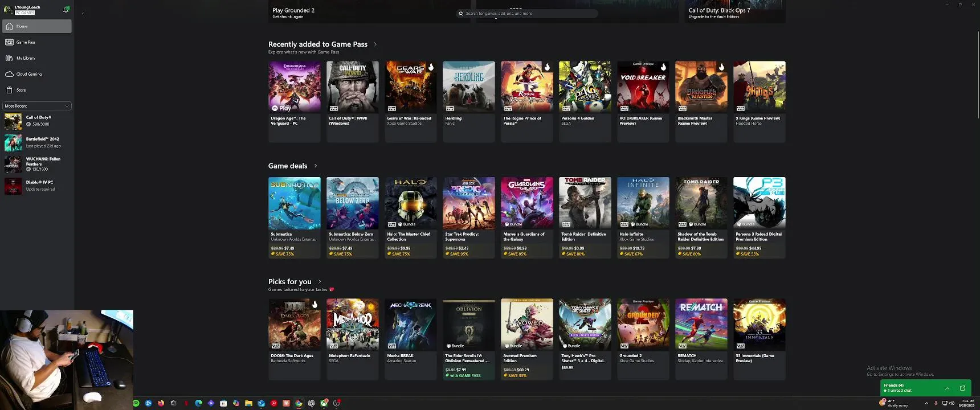980x410 pixels.
Task: Expand the Game deals chevron arrow
Action: [x=316, y=166]
